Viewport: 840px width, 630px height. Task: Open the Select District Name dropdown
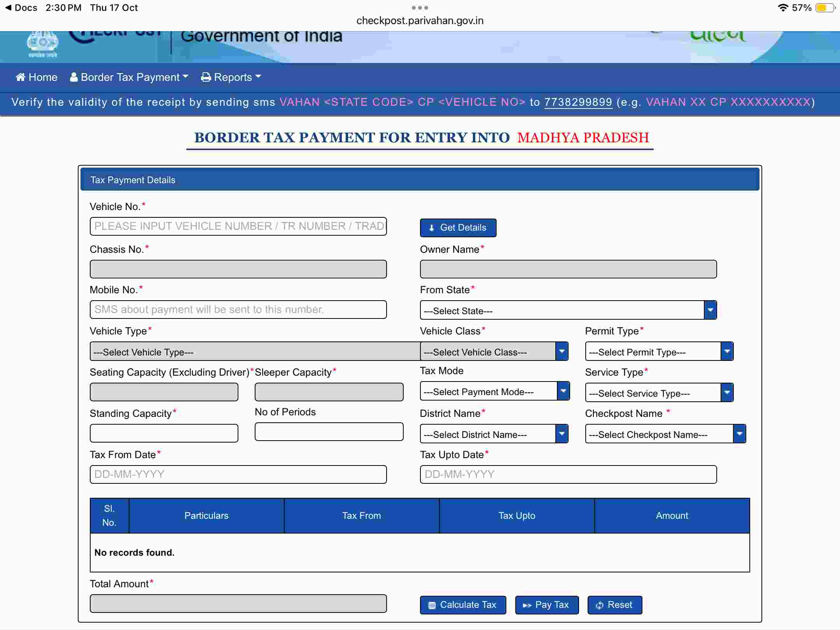494,434
